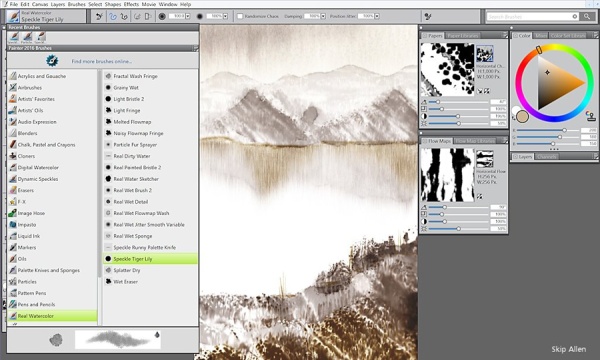This screenshot has height=360, width=600.
Task: Open the Painter 2016 Brushes library options menu
Action: (196, 48)
